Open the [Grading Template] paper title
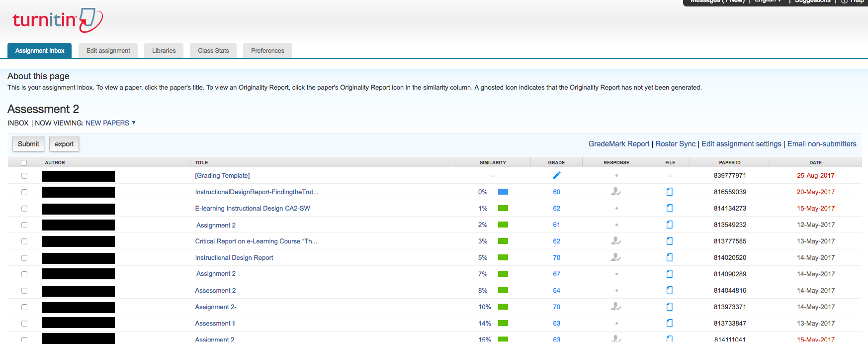 [222, 175]
